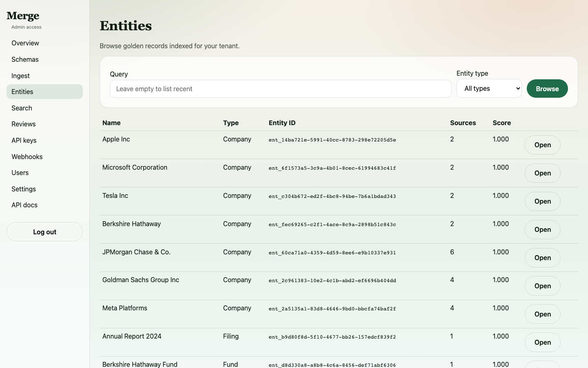Select the Annual Report 2024 name
This screenshot has height=368, width=588.
(132, 336)
